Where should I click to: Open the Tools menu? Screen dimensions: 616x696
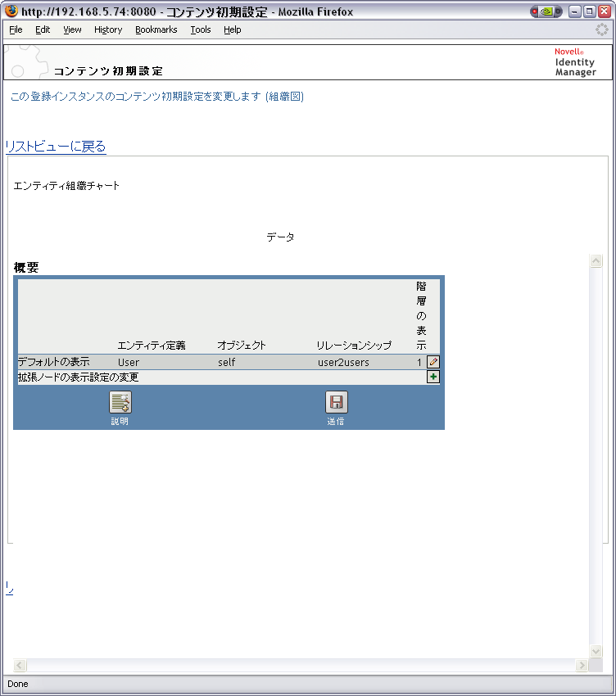pos(201,29)
